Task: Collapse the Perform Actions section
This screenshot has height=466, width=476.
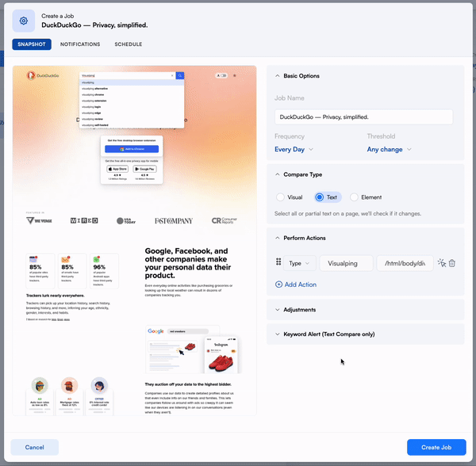Action: (277, 238)
